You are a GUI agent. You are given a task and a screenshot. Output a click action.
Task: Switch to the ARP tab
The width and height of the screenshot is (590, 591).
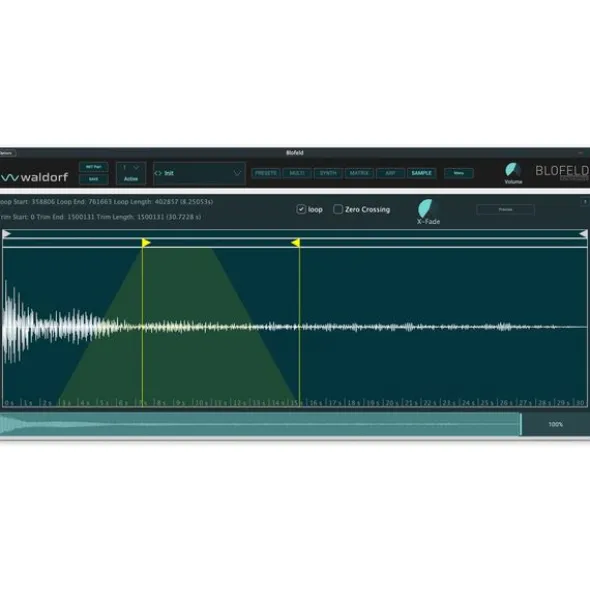tap(390, 173)
